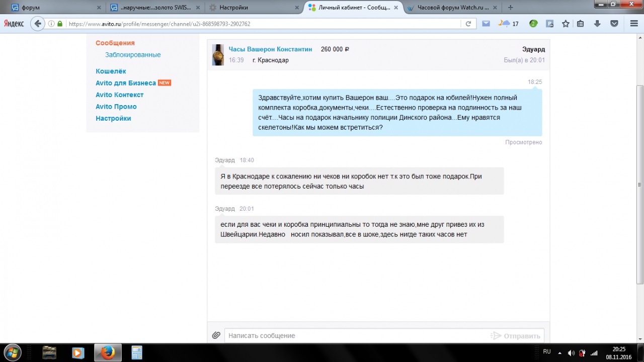The width and height of the screenshot is (644, 362).
Task: Click the watch listing thumbnail
Action: pos(218,55)
